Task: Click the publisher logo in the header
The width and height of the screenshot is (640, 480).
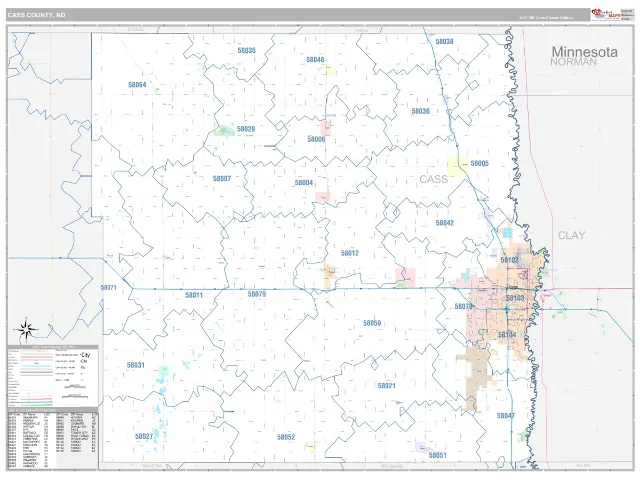Action: 606,14
